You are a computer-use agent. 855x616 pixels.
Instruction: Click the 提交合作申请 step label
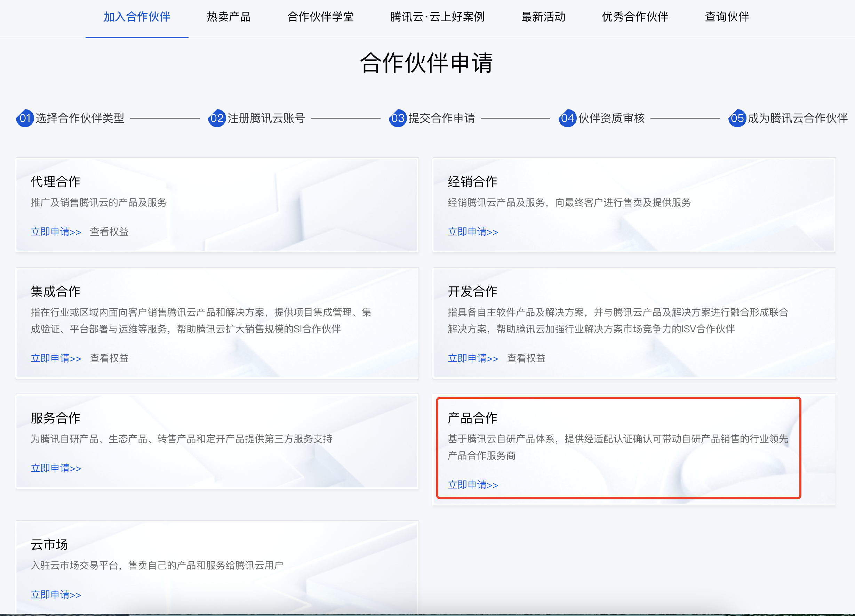pyautogui.click(x=442, y=118)
